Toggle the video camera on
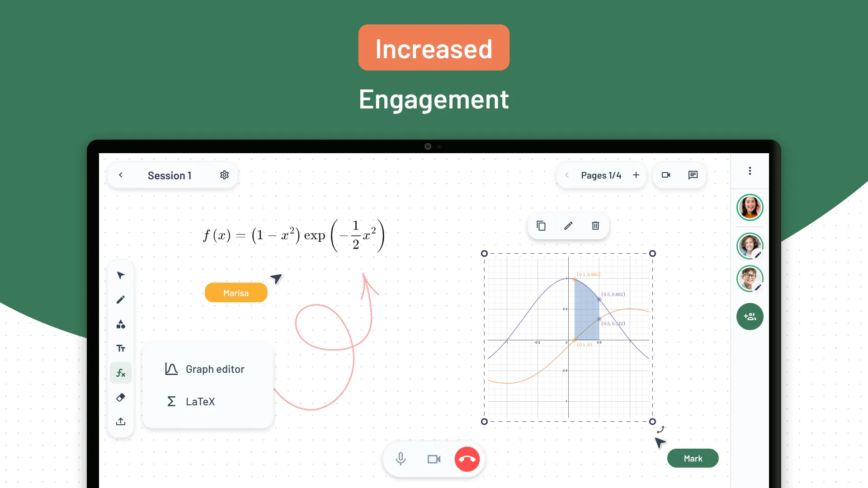This screenshot has width=868, height=488. point(434,459)
